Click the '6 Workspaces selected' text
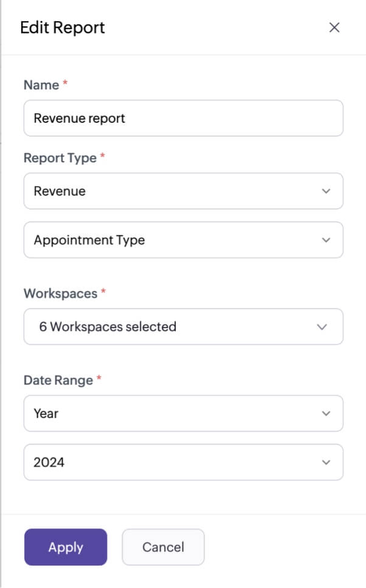This screenshot has width=366, height=588. click(x=108, y=327)
